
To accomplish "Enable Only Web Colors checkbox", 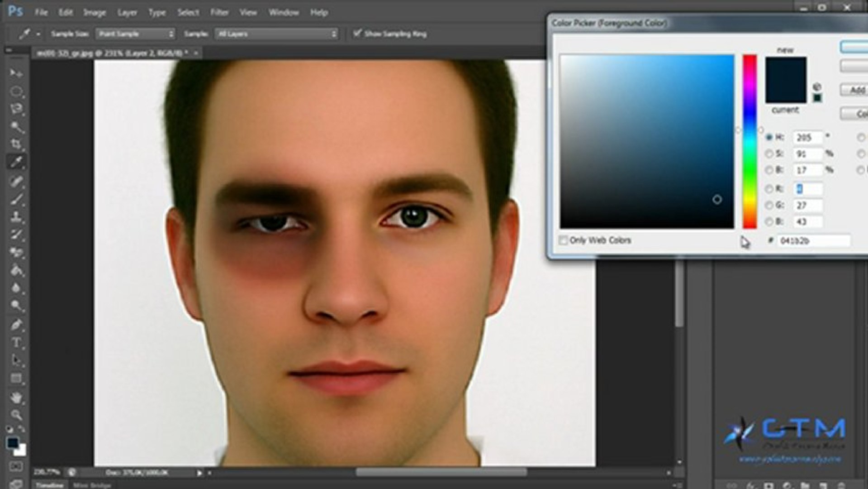I will point(563,240).
